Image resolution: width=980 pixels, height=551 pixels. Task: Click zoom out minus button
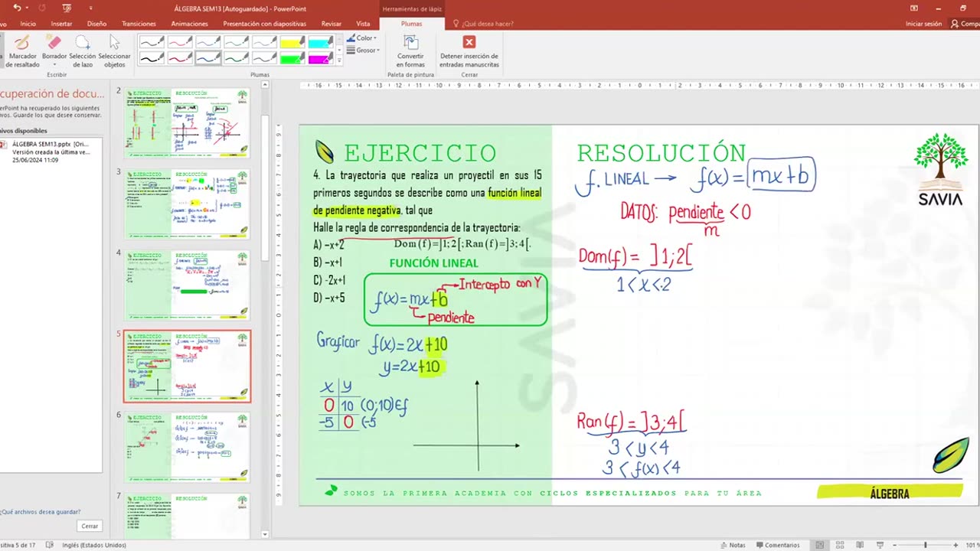(895, 545)
